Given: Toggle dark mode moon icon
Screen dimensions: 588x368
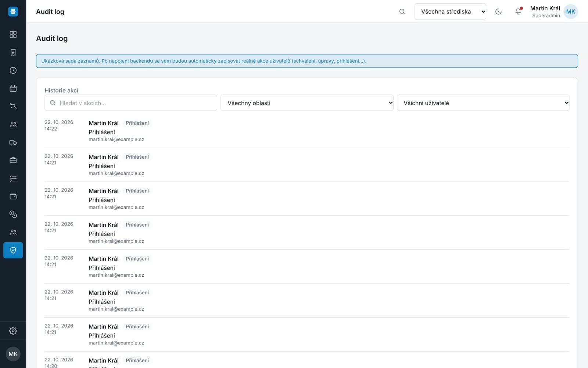Looking at the screenshot, I should (x=498, y=11).
